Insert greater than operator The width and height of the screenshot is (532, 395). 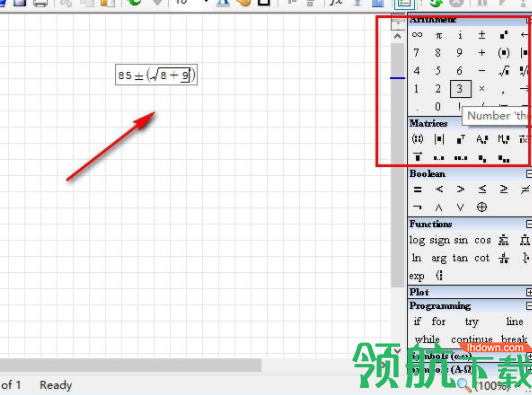coord(460,189)
